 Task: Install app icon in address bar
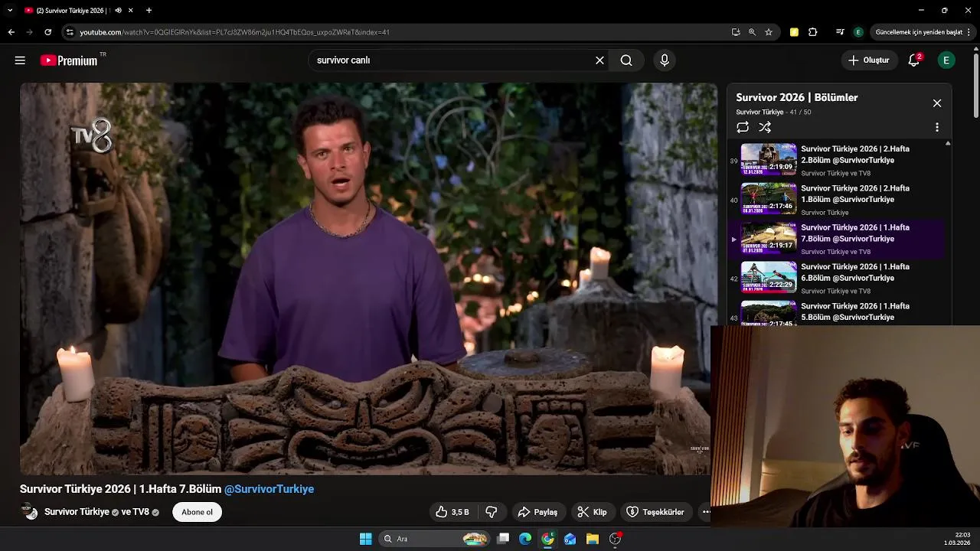pos(736,32)
